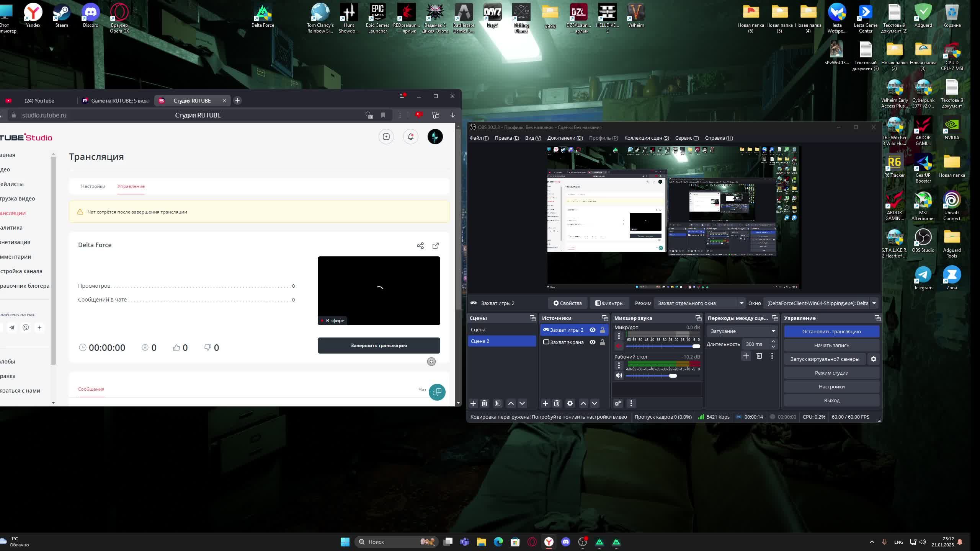
Task: Remove the transition with trash icon
Action: pyautogui.click(x=759, y=356)
